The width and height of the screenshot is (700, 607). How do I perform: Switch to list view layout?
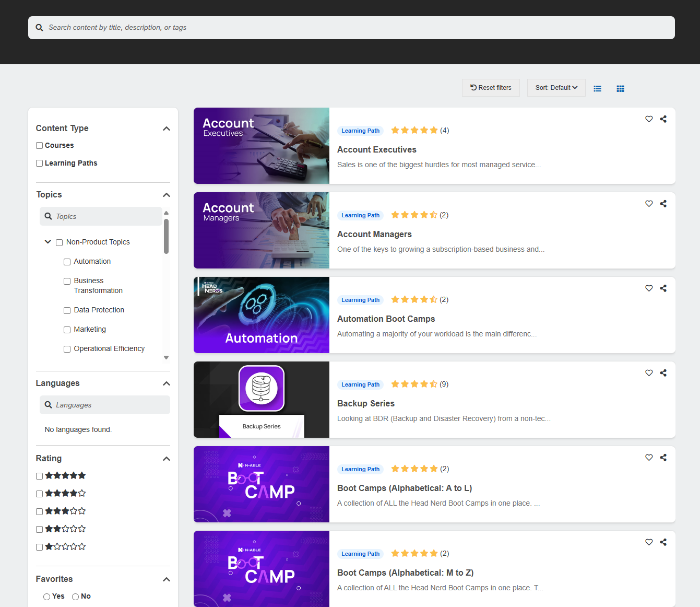[597, 88]
